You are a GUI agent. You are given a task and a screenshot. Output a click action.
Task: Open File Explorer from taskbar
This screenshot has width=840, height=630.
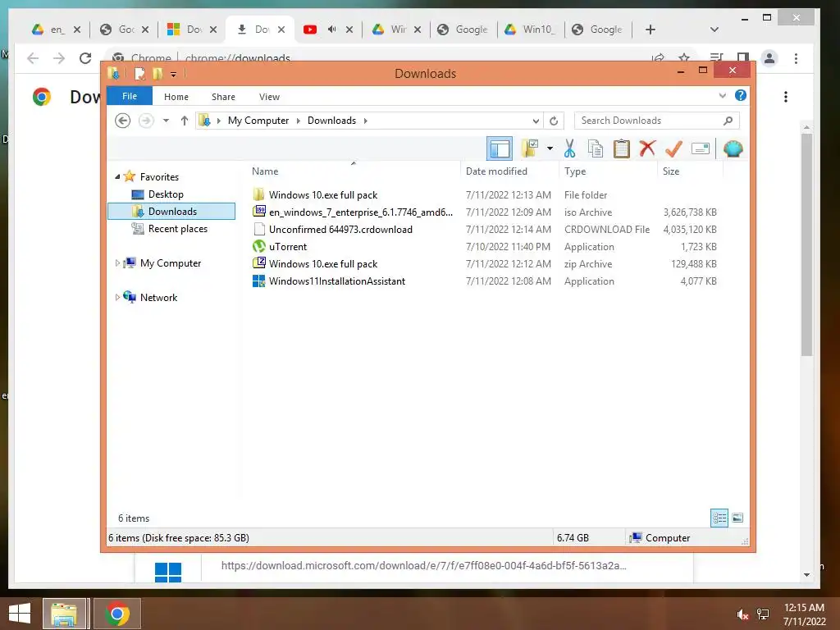(x=64, y=614)
